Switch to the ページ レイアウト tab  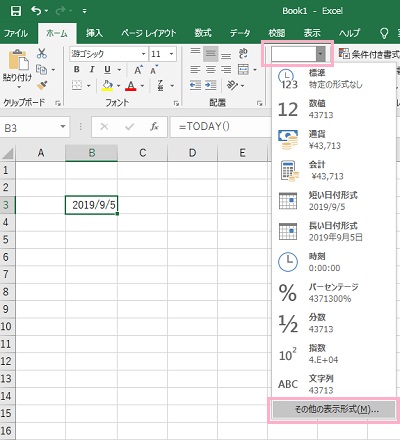click(x=148, y=33)
